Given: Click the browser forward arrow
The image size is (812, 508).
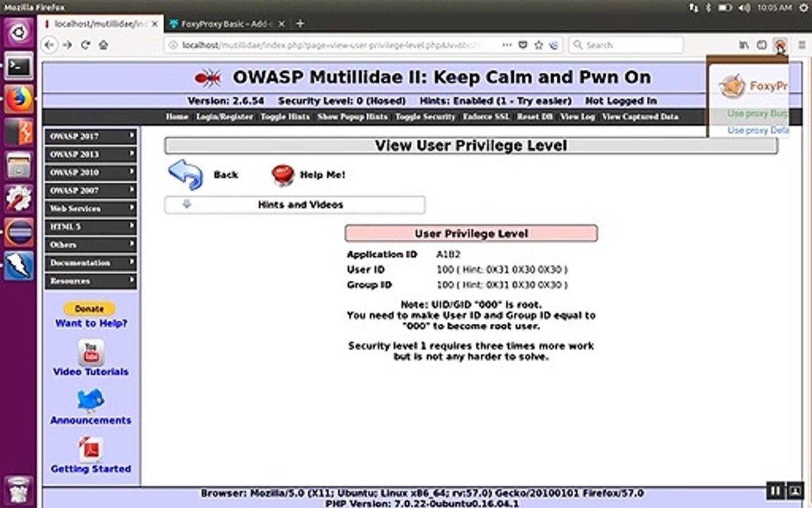Looking at the screenshot, I should 68,45.
